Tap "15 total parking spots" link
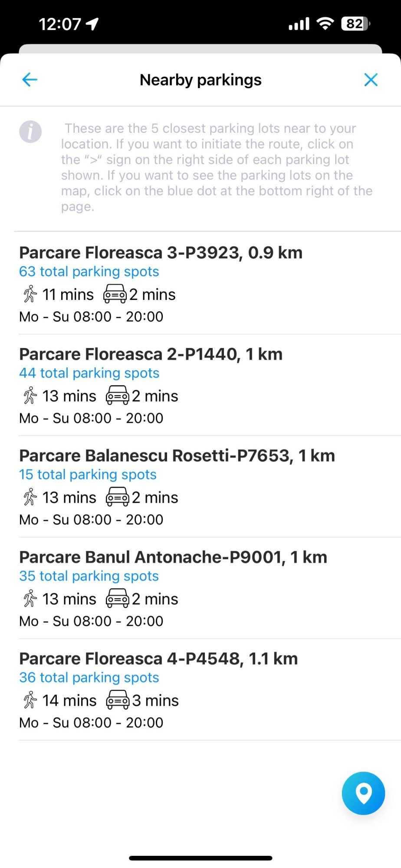 click(x=88, y=475)
